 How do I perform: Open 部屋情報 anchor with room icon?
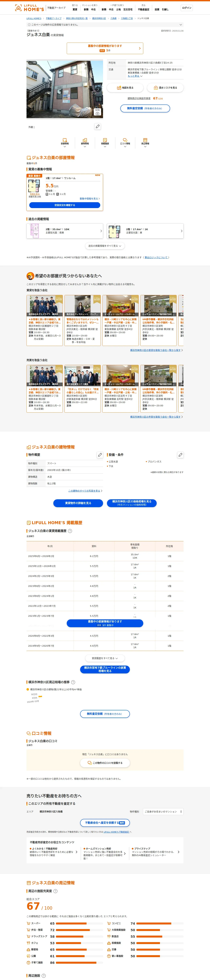[65, 143]
